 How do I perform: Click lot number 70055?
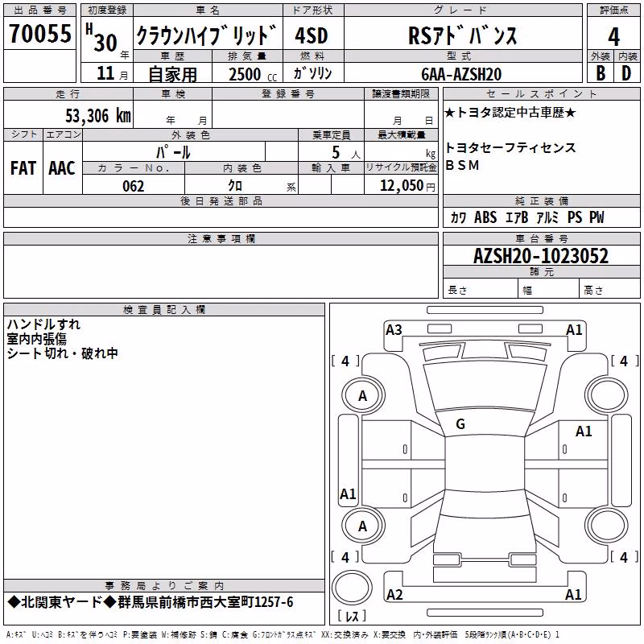[x=40, y=34]
